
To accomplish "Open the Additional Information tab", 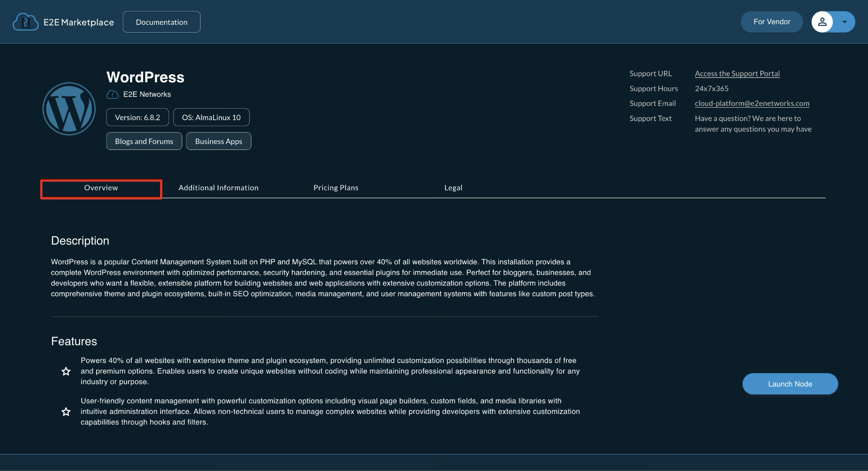I will point(218,188).
